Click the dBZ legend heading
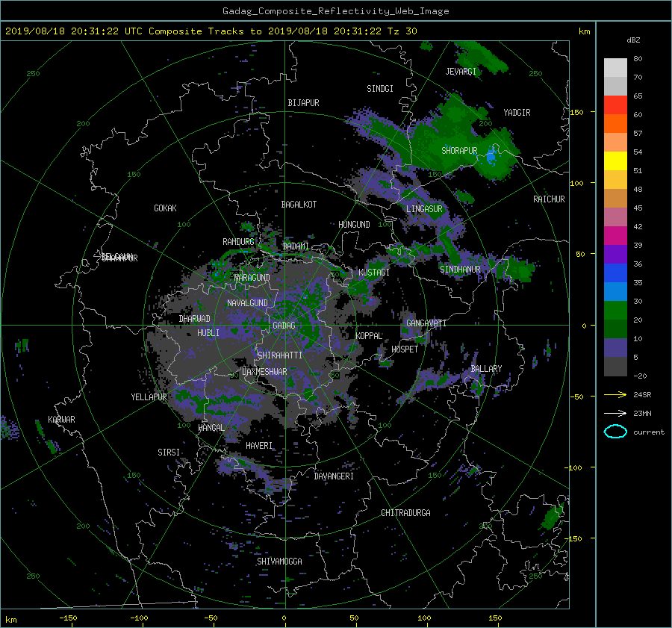 tap(633, 40)
